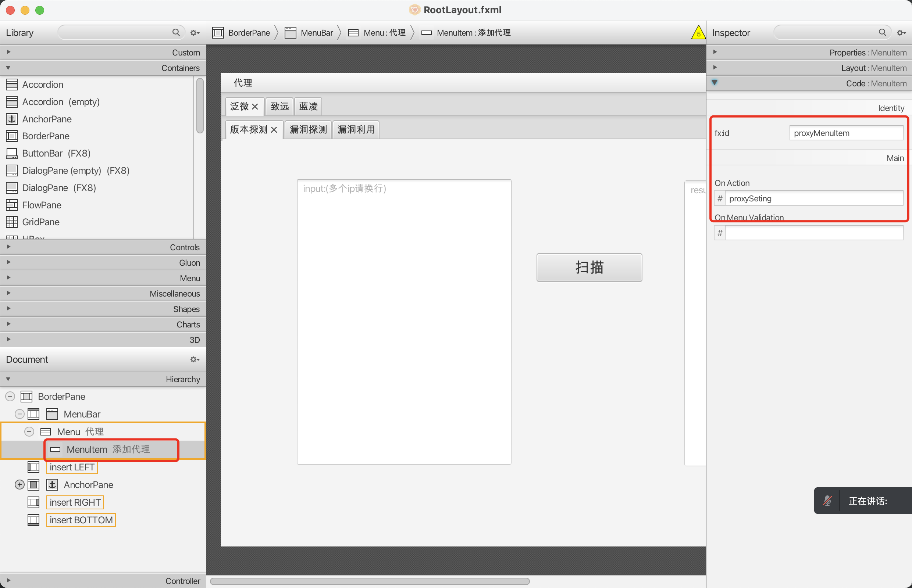The width and height of the screenshot is (912, 588).
Task: Switch to the 漏洞探测 tab
Action: [x=308, y=130]
